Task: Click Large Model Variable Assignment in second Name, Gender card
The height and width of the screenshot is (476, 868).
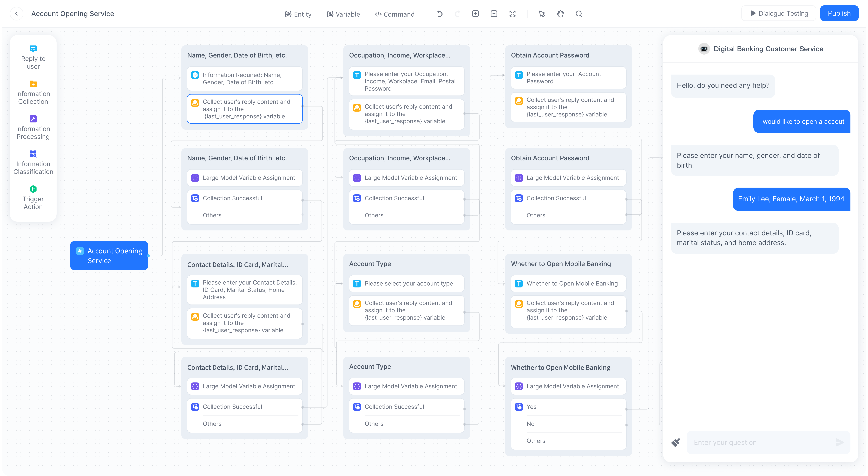Action: (245, 178)
